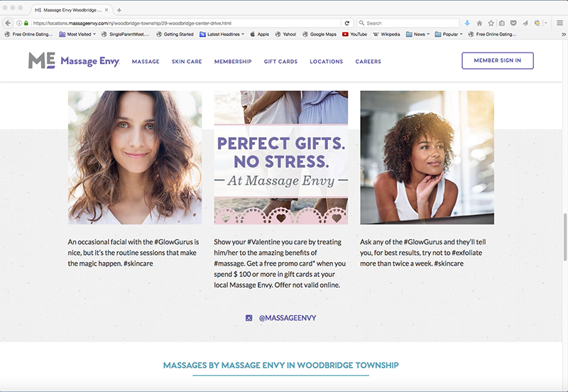Open the MEMBERSHIP navigation item

click(x=233, y=62)
